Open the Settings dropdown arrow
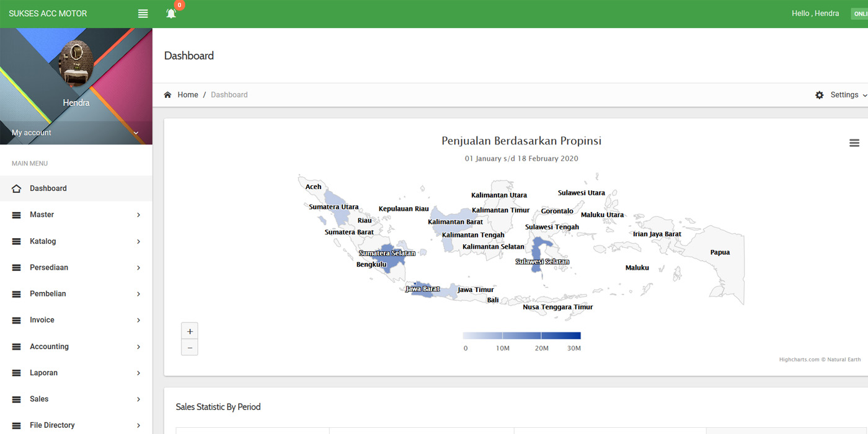This screenshot has height=434, width=868. pyautogui.click(x=864, y=95)
